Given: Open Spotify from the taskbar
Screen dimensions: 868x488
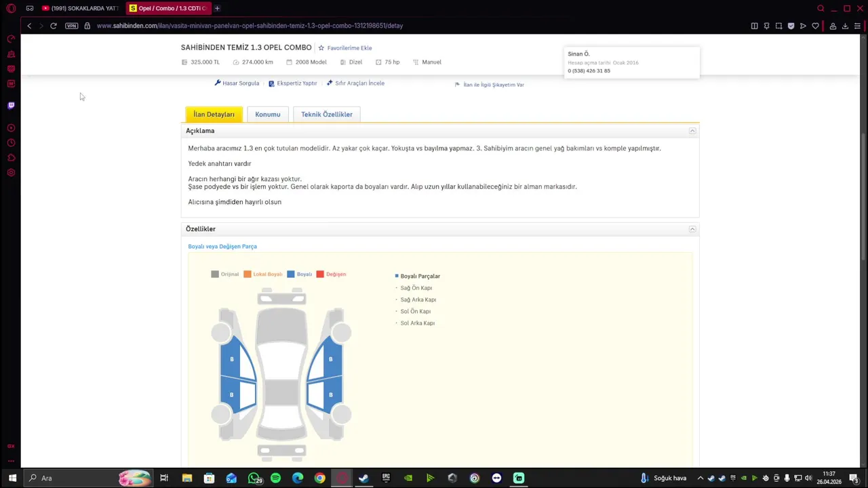Looking at the screenshot, I should [275, 478].
